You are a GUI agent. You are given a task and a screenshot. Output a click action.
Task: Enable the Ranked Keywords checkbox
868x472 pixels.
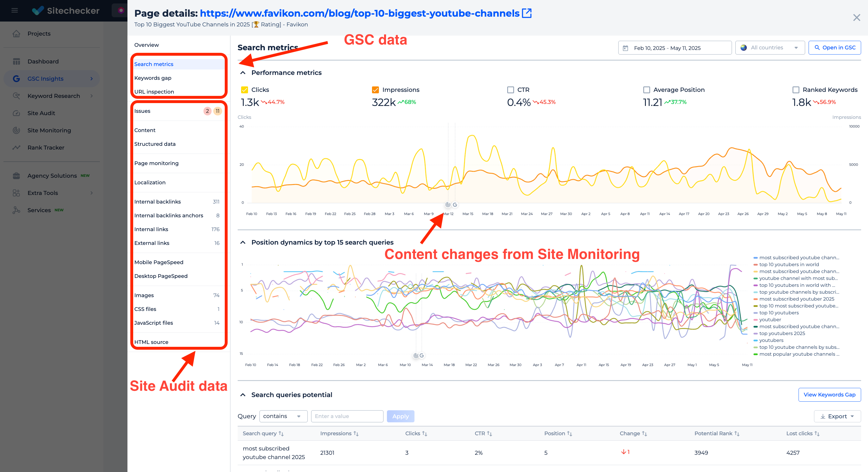(x=796, y=90)
